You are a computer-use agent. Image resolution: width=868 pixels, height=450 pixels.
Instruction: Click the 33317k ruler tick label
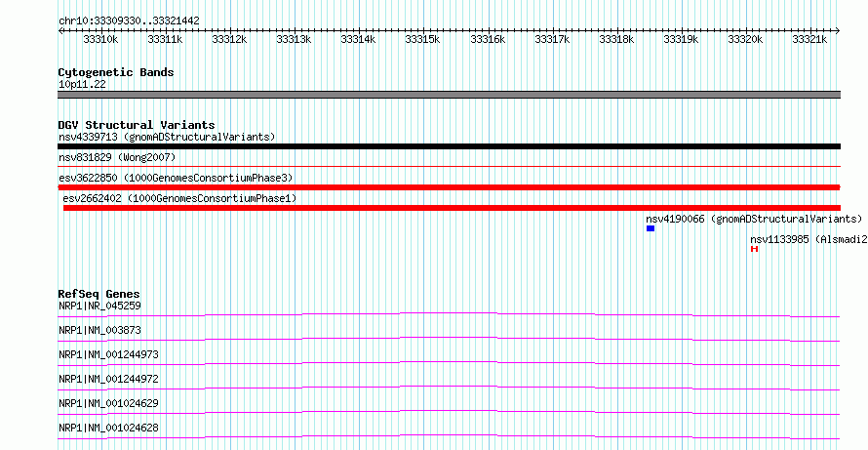pos(552,39)
